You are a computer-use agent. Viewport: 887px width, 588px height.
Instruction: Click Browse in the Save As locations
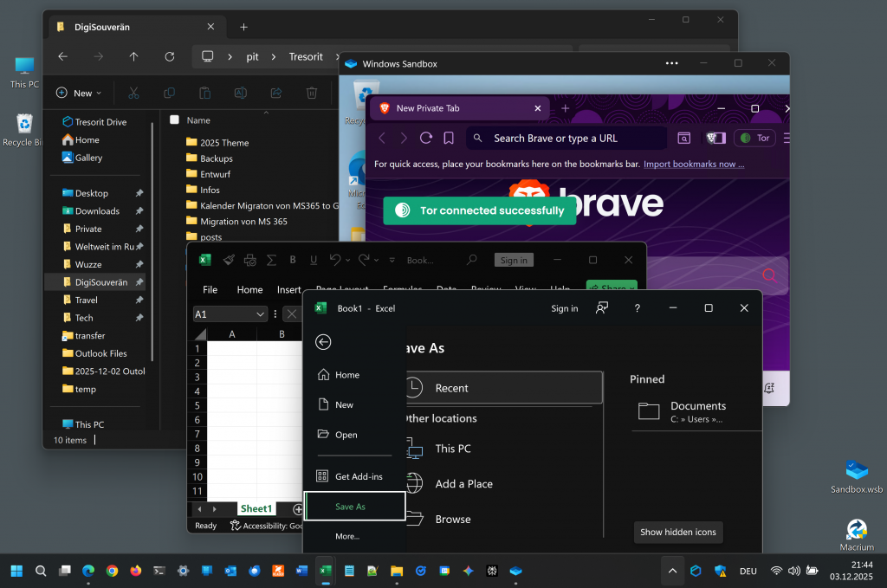(x=453, y=520)
